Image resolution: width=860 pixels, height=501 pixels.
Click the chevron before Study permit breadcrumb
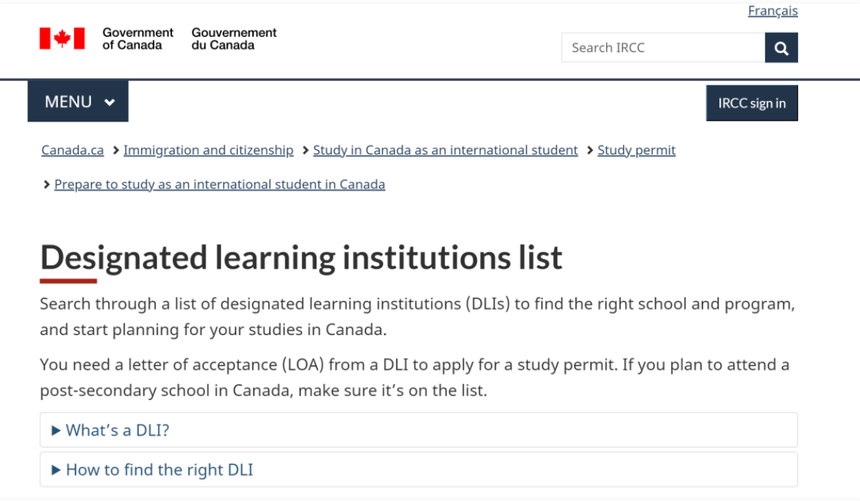(590, 151)
